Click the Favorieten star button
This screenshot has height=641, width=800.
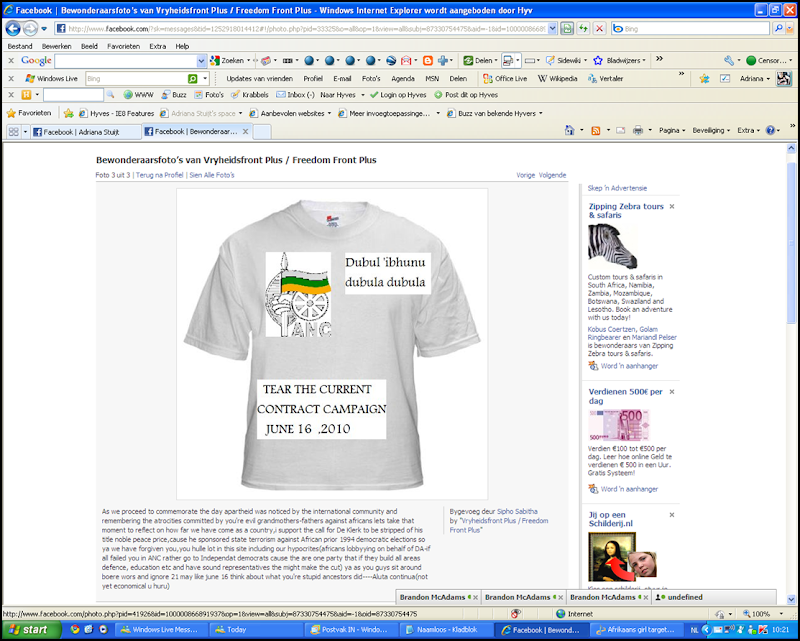pos(29,113)
